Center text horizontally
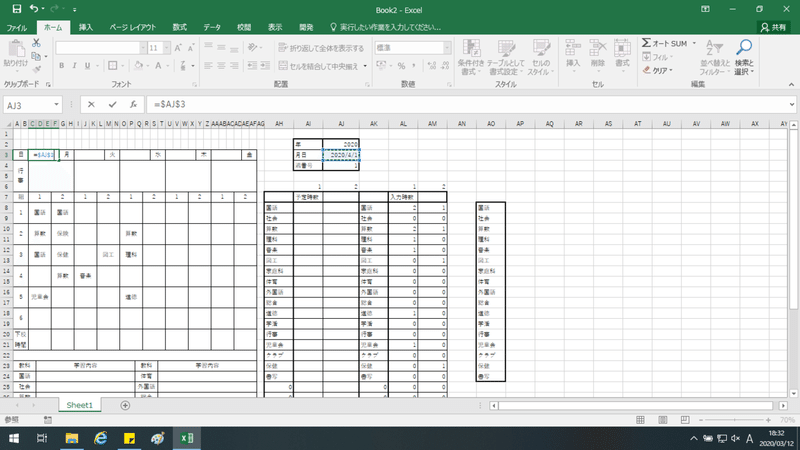The width and height of the screenshot is (800, 450). click(221, 66)
